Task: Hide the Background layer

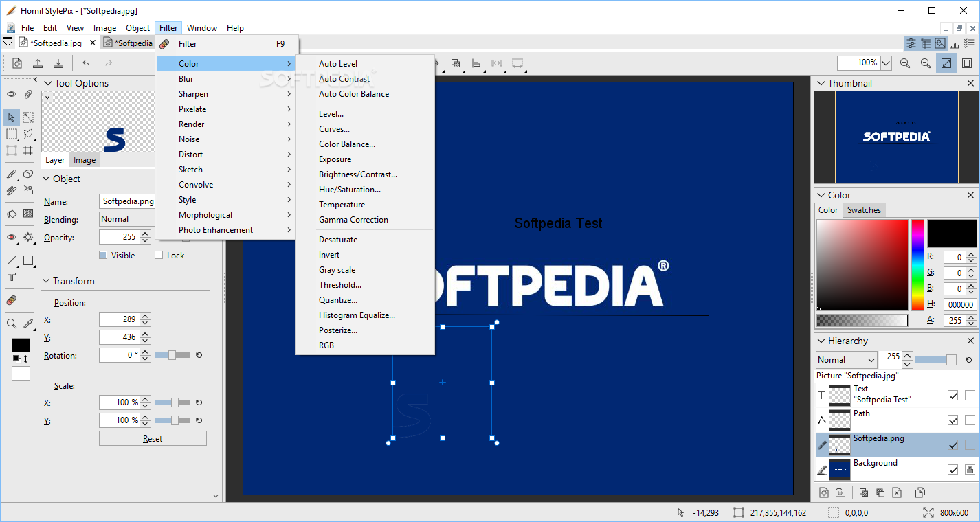Action: tap(953, 470)
